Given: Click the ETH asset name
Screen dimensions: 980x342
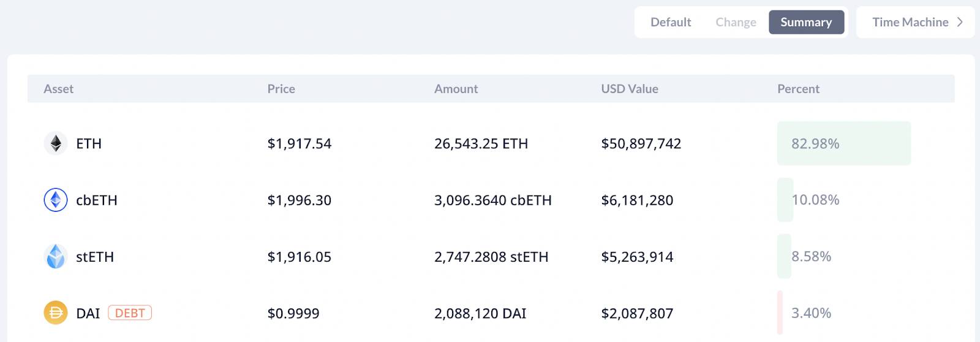Looking at the screenshot, I should click(89, 143).
